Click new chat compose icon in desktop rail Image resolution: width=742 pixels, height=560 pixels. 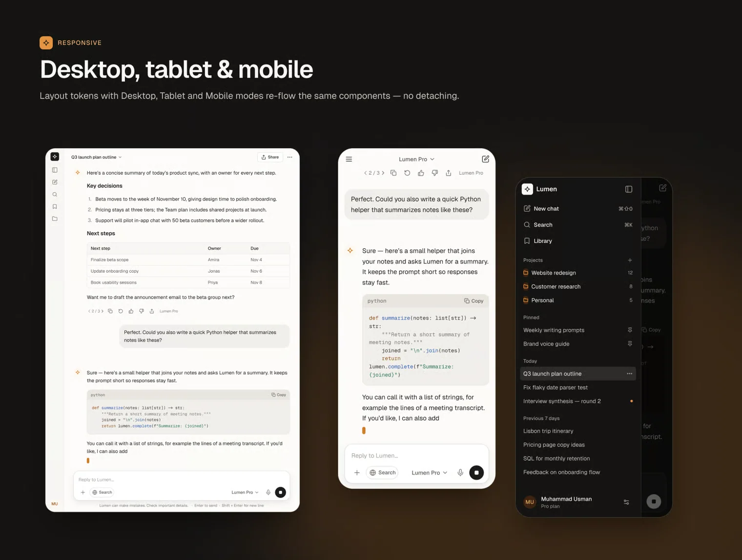[55, 182]
